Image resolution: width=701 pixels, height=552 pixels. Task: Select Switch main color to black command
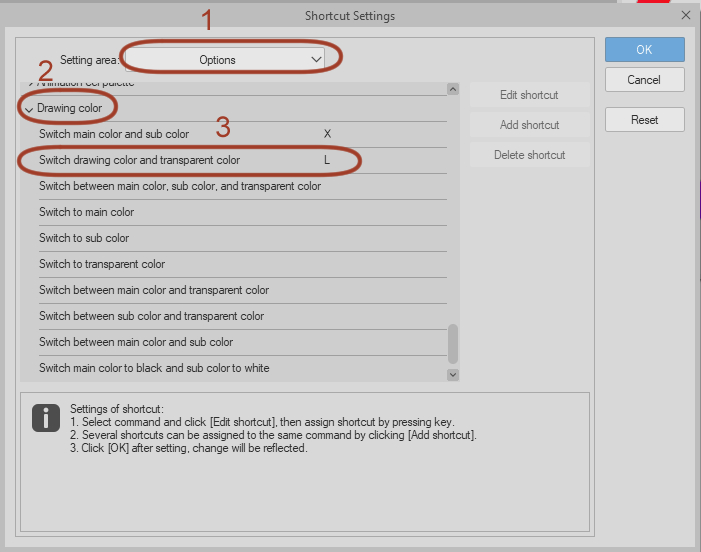coord(154,368)
